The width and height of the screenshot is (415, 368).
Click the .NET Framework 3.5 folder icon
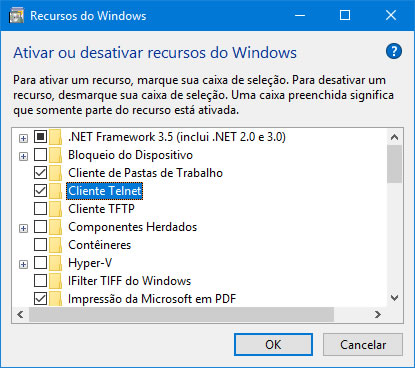click(56, 137)
